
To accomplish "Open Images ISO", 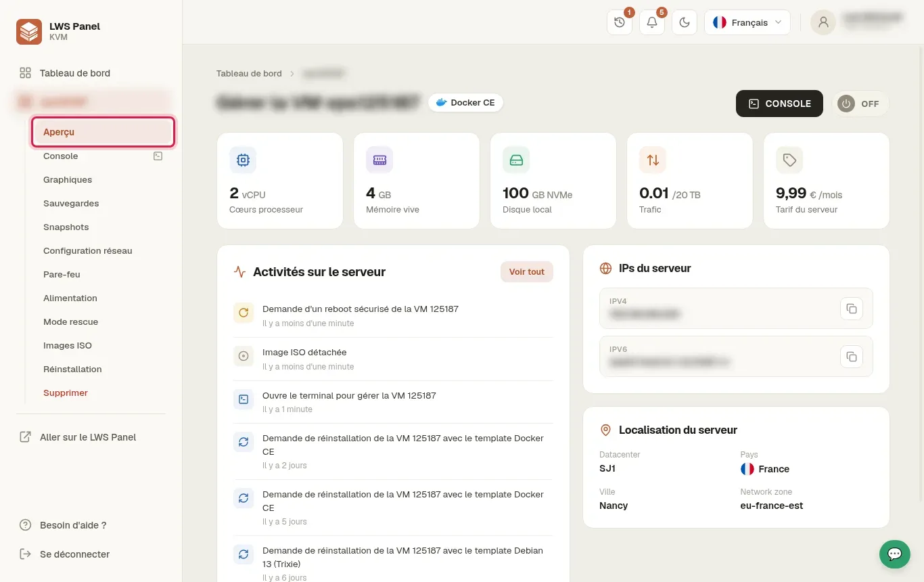I will [68, 345].
